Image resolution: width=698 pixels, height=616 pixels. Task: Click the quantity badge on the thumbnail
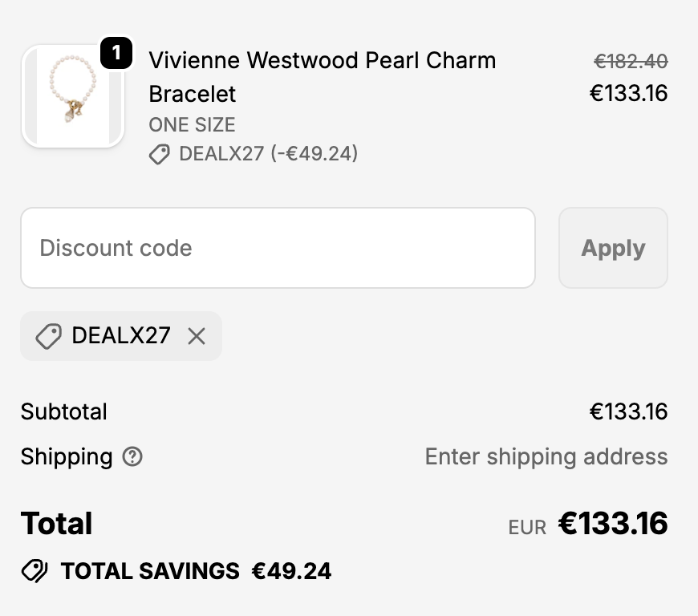[116, 54]
